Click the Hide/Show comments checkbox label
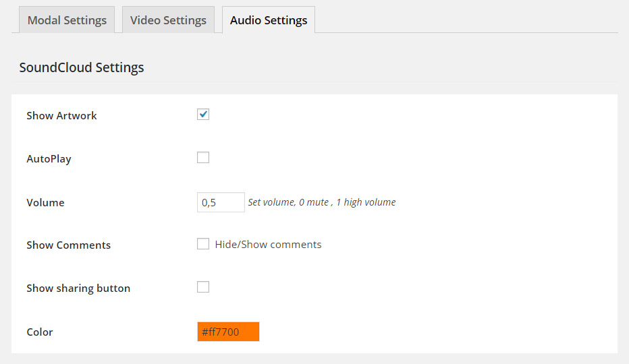The height and width of the screenshot is (364, 629). click(268, 245)
